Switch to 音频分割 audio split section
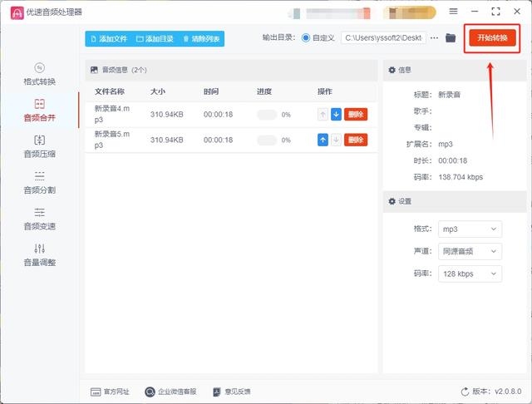 39,183
